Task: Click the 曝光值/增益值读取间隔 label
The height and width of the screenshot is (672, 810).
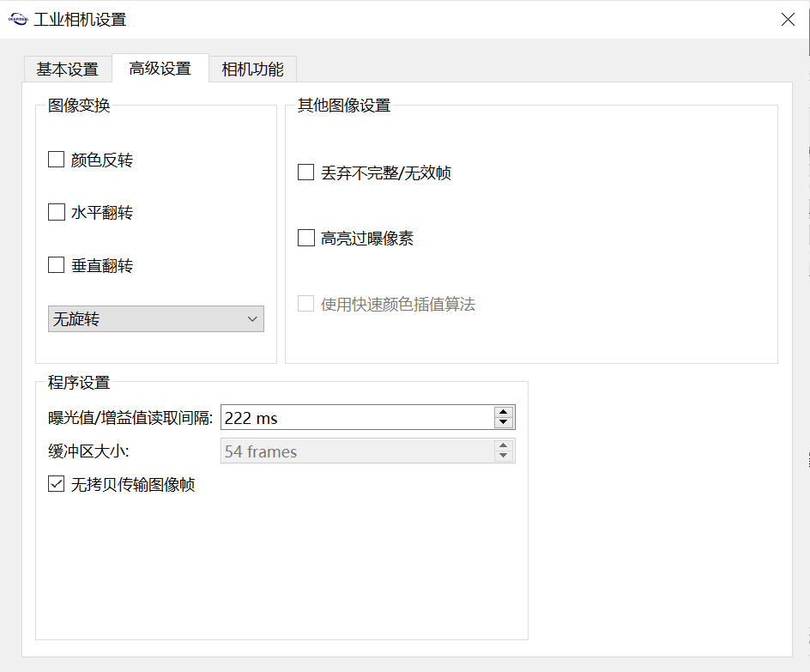Action: (x=130, y=418)
